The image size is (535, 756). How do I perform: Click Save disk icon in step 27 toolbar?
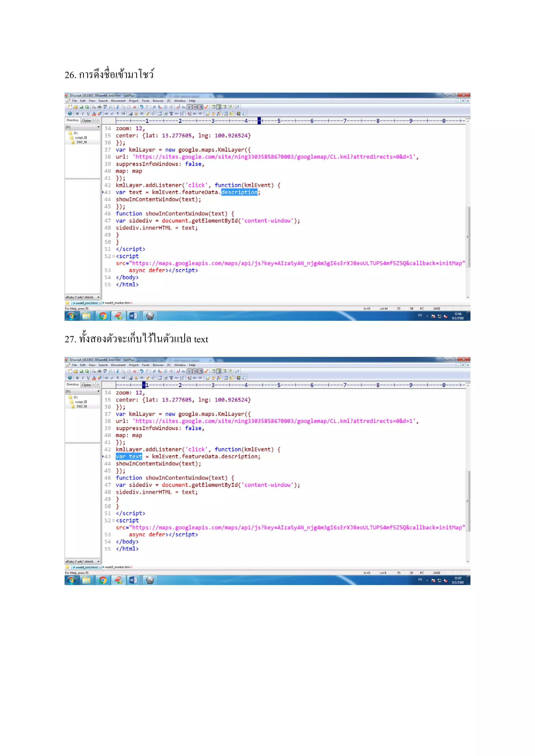click(x=81, y=371)
